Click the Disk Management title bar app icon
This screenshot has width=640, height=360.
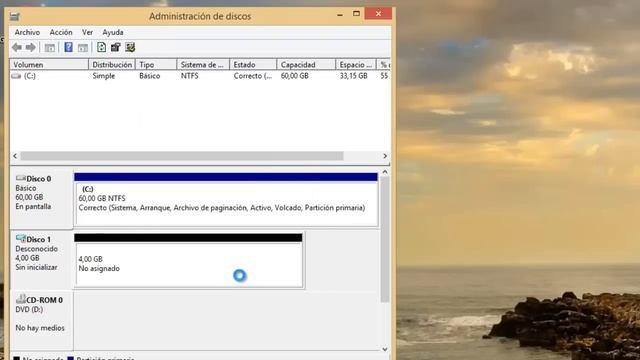[x=15, y=16]
